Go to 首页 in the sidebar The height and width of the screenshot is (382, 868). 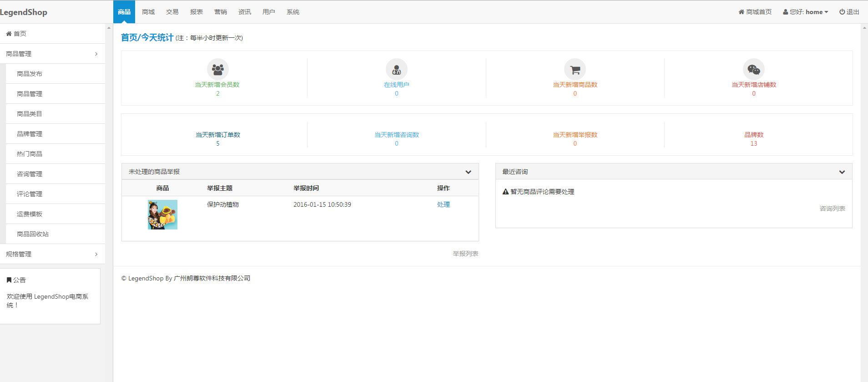click(x=52, y=34)
